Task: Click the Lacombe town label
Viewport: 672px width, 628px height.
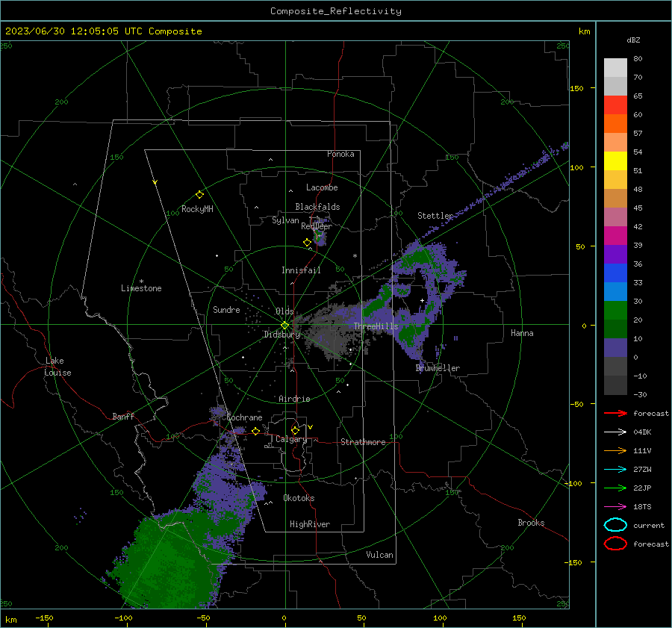Action: pyautogui.click(x=322, y=187)
